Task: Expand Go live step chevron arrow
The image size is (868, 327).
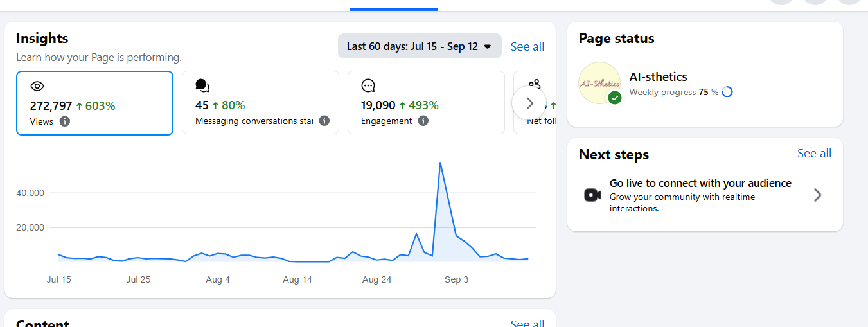Action: pos(817,195)
